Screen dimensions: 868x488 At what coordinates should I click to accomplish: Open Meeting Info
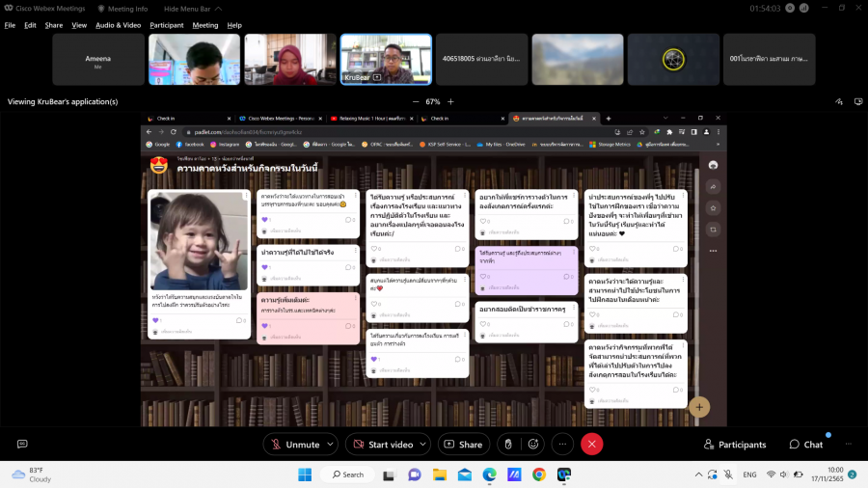pos(122,9)
